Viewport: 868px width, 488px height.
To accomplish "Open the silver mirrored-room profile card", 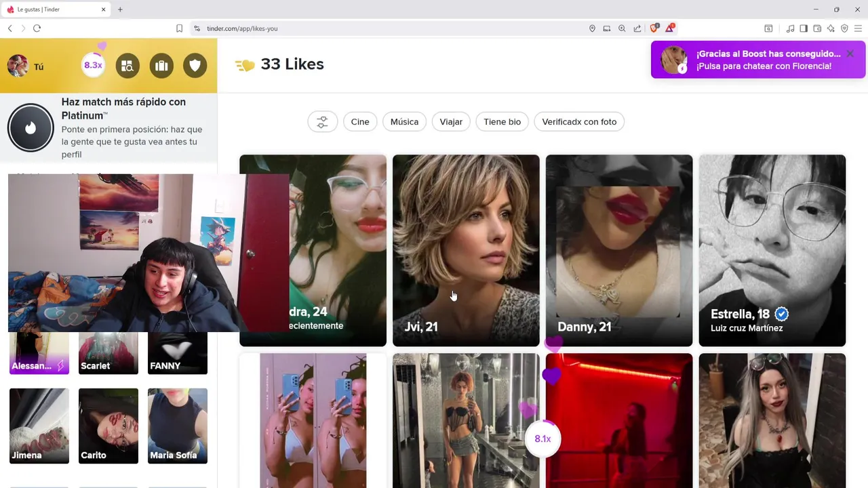I will tap(466, 420).
